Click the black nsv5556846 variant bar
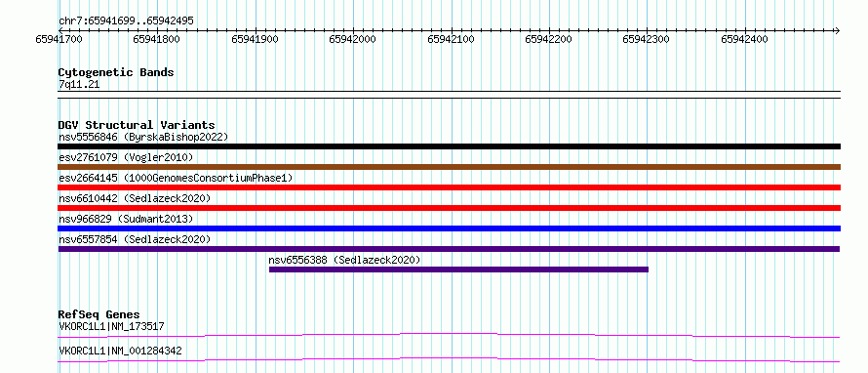This screenshot has height=373, width=868. [x=449, y=146]
